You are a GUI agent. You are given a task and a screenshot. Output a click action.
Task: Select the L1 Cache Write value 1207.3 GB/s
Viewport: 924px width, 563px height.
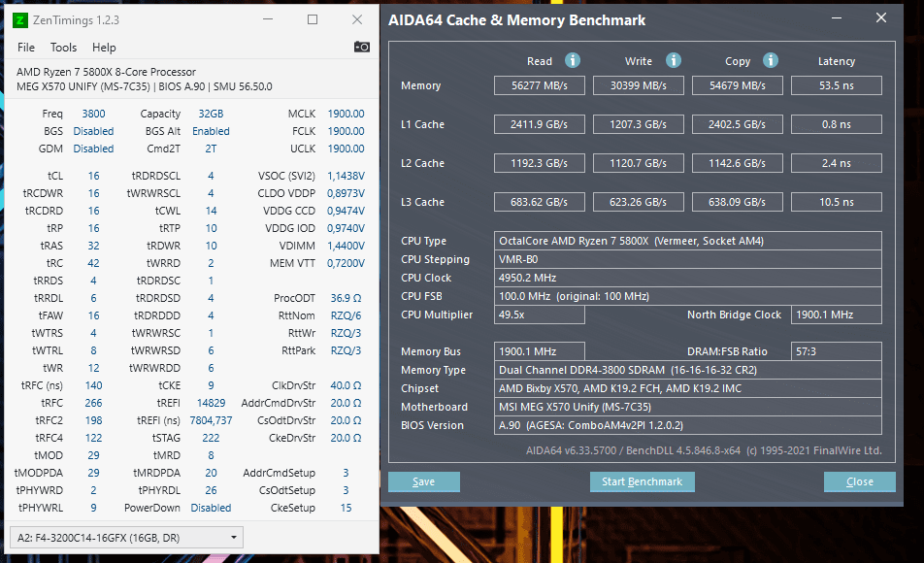[x=639, y=124]
